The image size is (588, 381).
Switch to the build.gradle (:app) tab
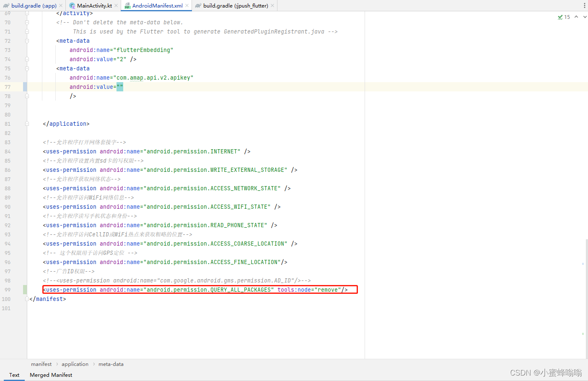coord(34,5)
